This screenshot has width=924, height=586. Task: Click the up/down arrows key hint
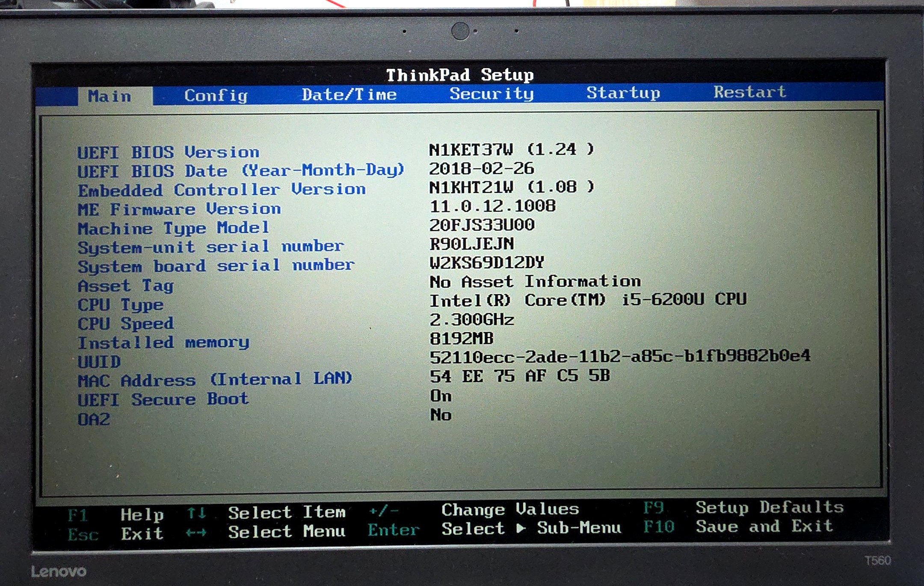pos(197,513)
